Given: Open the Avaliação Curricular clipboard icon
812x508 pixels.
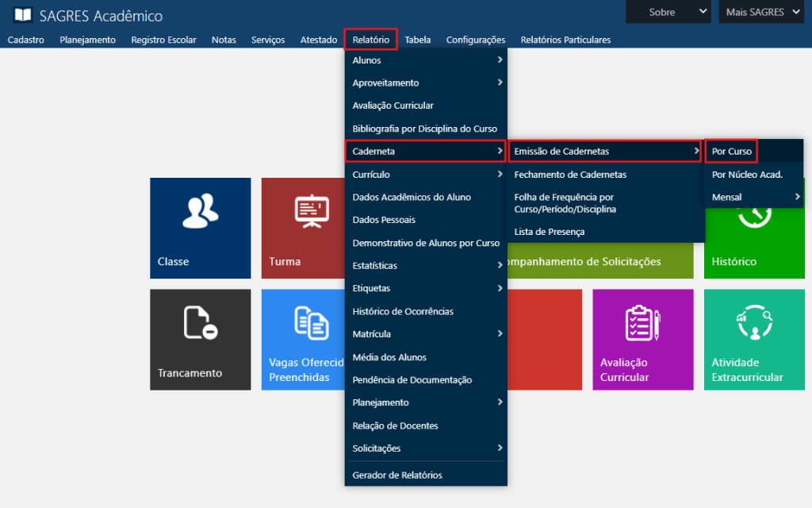Looking at the screenshot, I should [642, 323].
